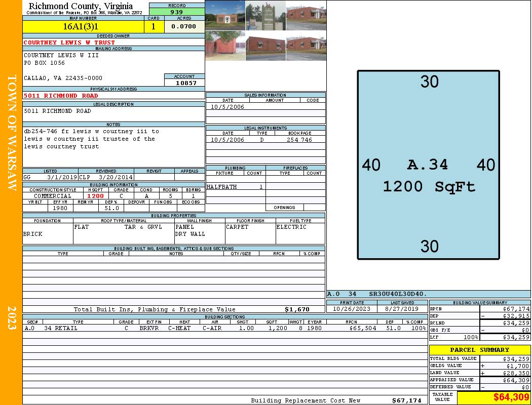Select the PARCEL SUMMARY heading

pyautogui.click(x=479, y=350)
